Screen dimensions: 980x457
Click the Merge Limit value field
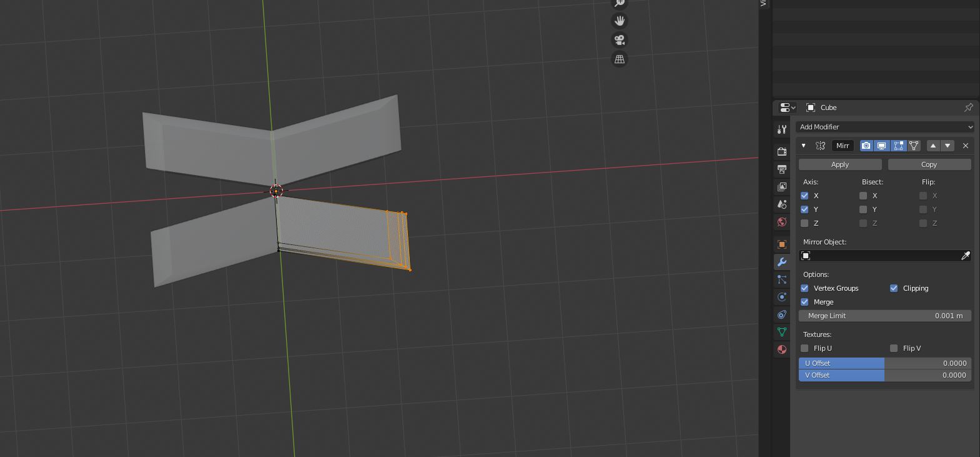point(885,316)
